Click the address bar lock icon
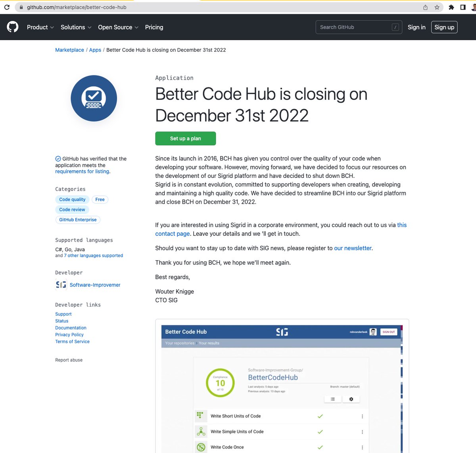This screenshot has height=453, width=476. 21,7
